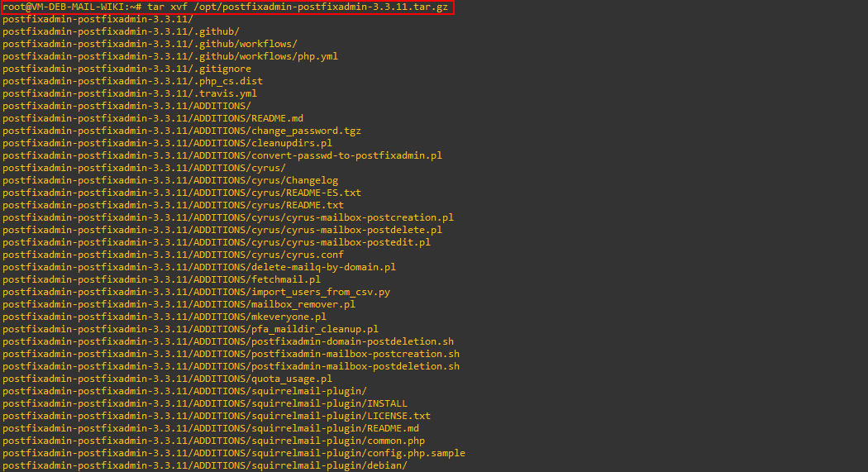Click the pfa_maildir_cleanup.pl line
Viewport: 868px width, 472px height.
click(x=190, y=329)
